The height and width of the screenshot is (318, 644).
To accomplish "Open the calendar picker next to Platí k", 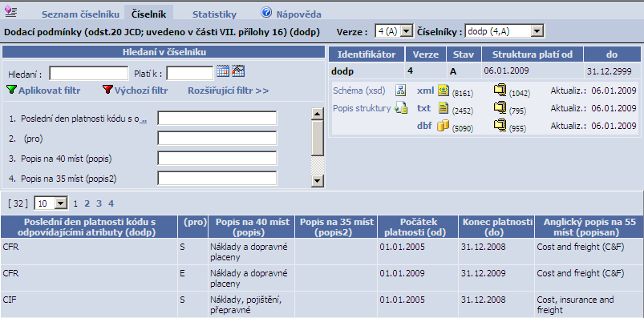I will pos(223,71).
